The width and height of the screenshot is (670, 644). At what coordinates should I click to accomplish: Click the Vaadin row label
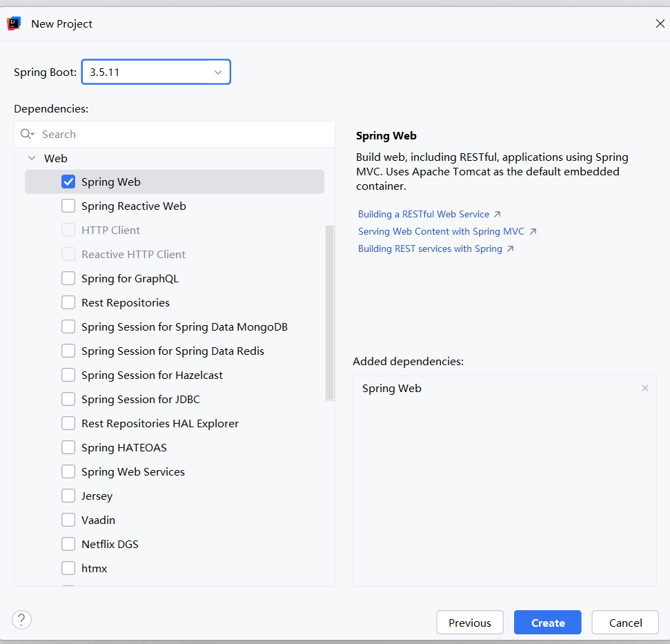(98, 520)
